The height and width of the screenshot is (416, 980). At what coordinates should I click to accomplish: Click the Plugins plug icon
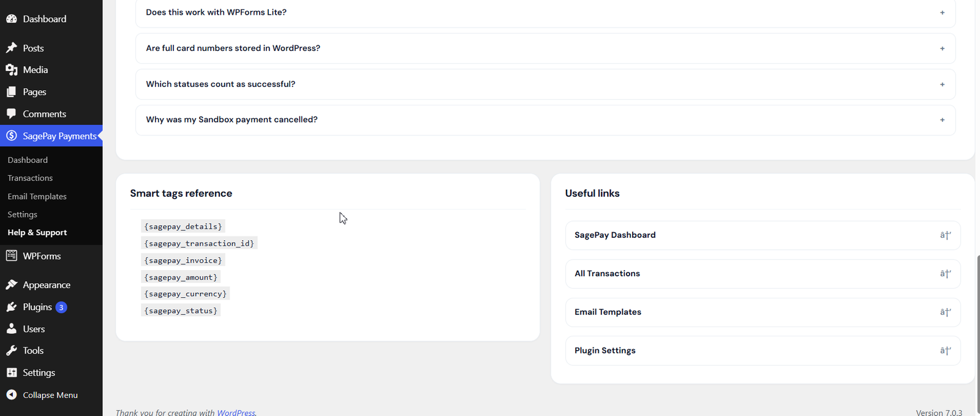(x=12, y=307)
